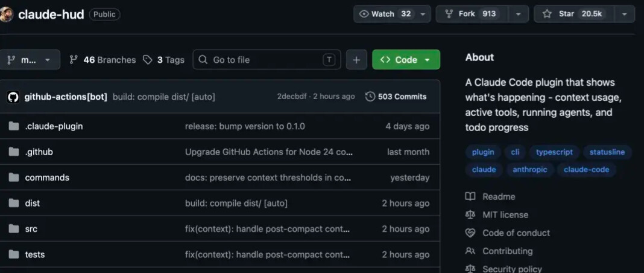
Task: Click the About heading
Action: tap(479, 57)
